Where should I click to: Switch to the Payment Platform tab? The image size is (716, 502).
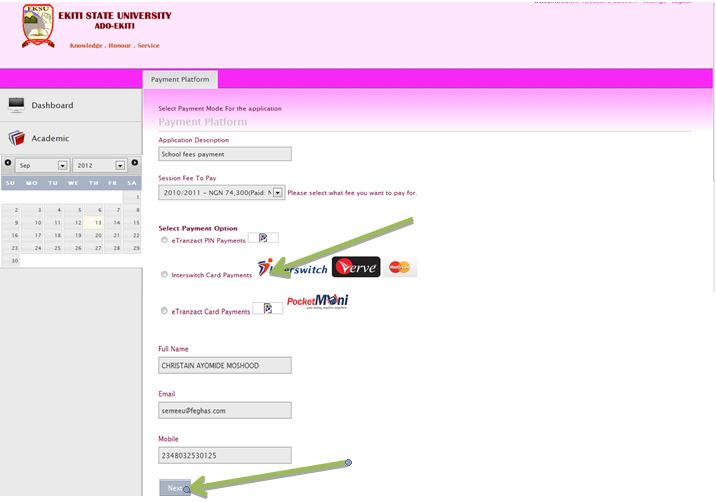(180, 79)
